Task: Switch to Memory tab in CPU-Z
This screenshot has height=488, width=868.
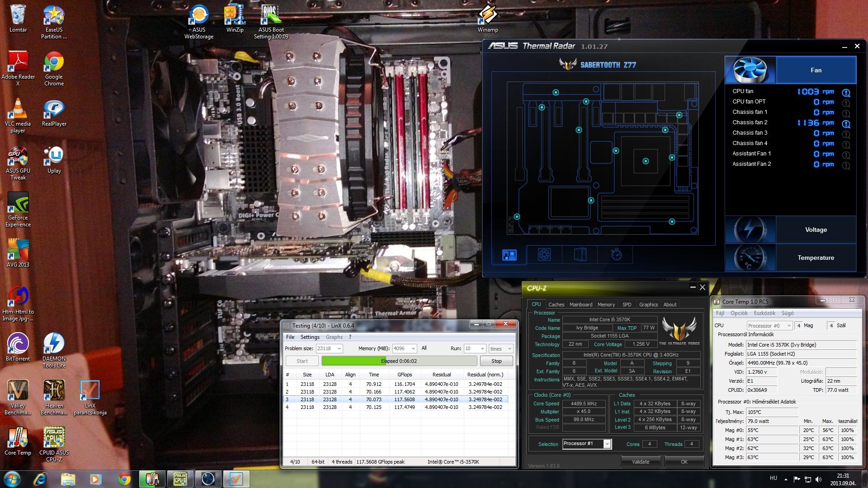Action: (606, 305)
